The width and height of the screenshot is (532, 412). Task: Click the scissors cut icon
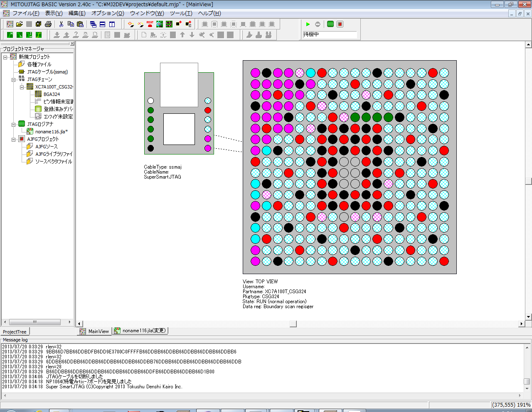click(x=61, y=24)
